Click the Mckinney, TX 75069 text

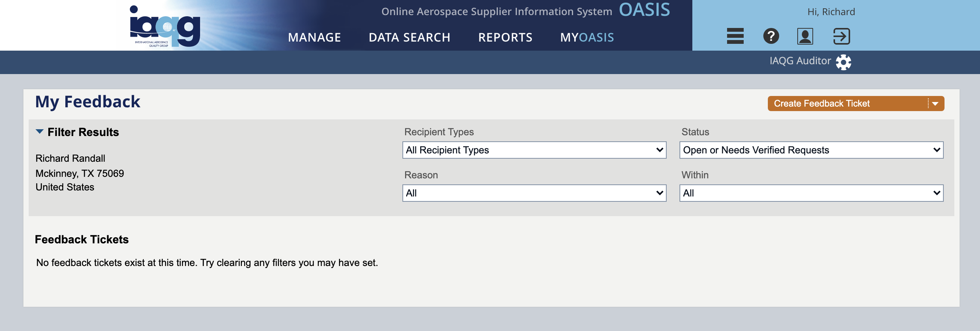pyautogui.click(x=80, y=173)
